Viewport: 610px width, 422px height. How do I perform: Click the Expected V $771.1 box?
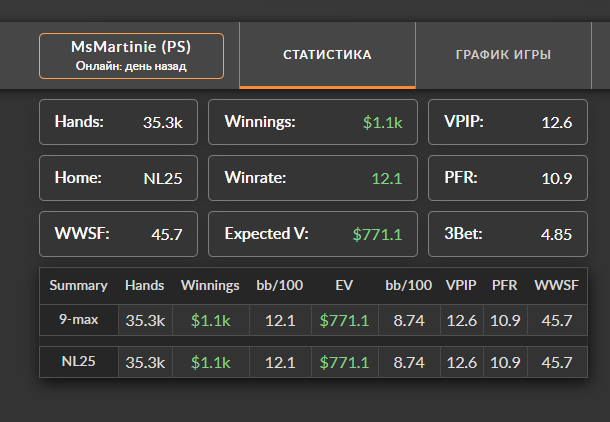pos(313,234)
